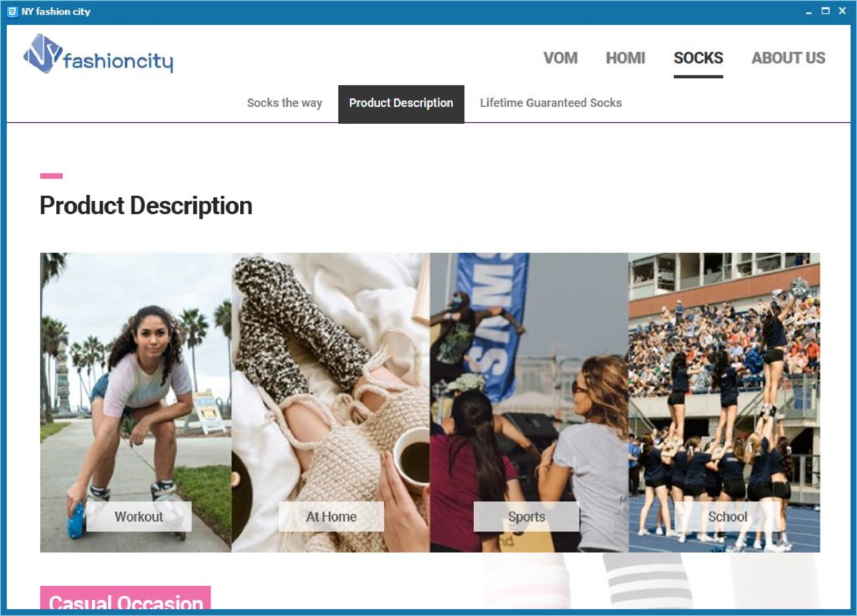
Task: Click the NY fashioncity logo
Action: coord(98,54)
